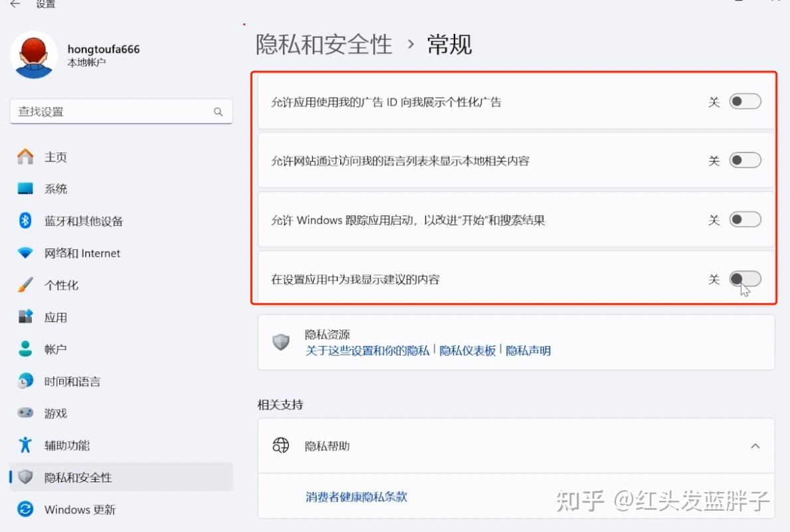
Task: Click the apps icon next to 应用
Action: click(25, 317)
